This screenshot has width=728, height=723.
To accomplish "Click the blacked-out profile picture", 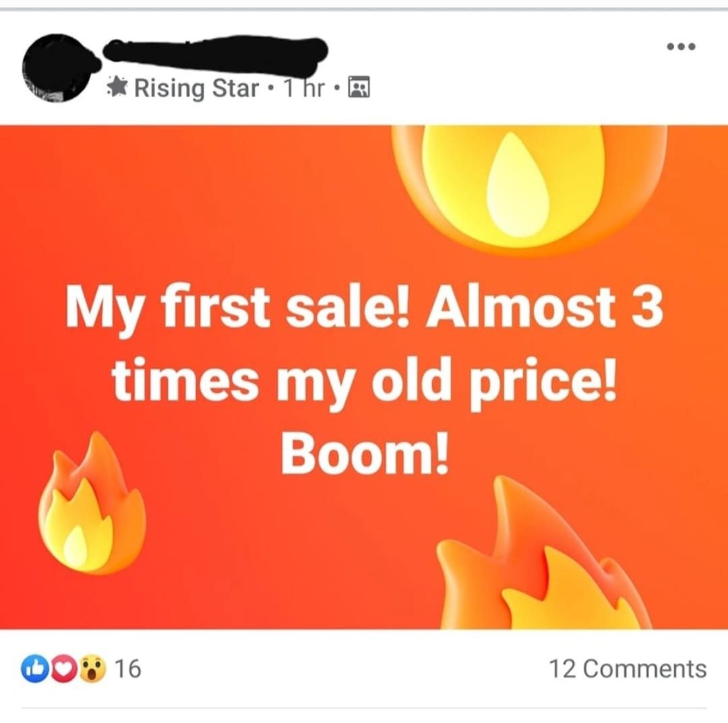I will click(58, 68).
